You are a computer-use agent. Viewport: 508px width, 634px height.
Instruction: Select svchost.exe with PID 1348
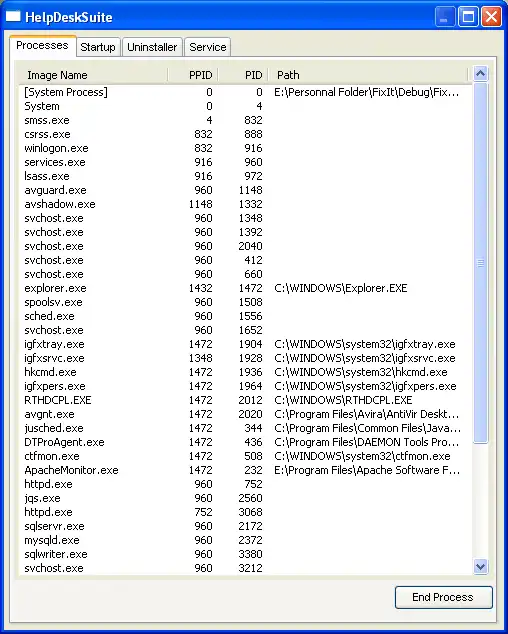245,218
